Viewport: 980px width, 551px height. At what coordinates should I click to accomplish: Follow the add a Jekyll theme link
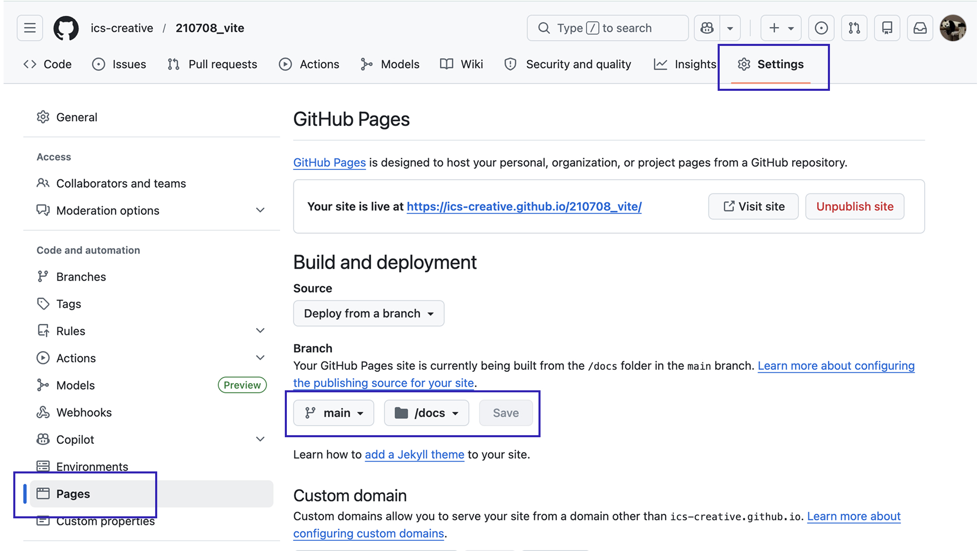pyautogui.click(x=414, y=454)
